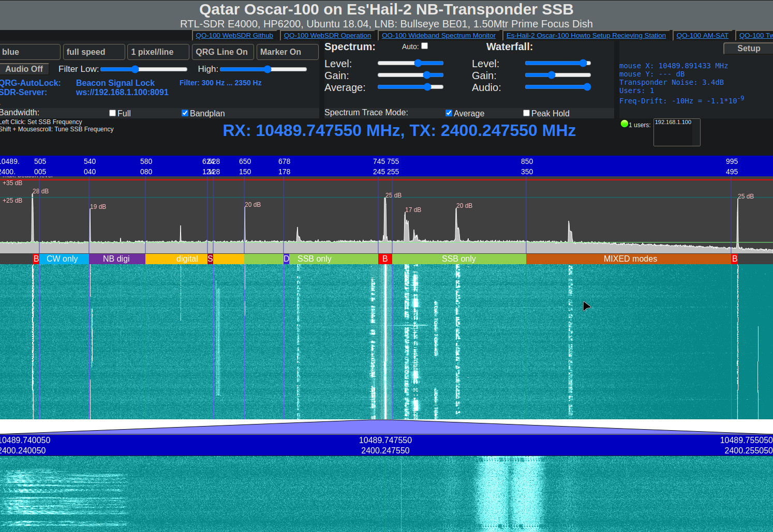Open QO-100 WebSDR Github link
The width and height of the screenshot is (773, 532).
pos(234,36)
